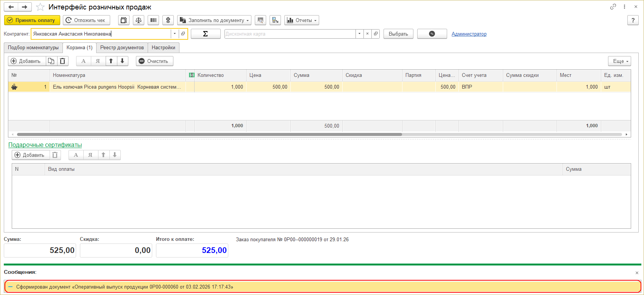Click Отложить чек to postpone the receipt
Viewport: 644px width, 295px height.
click(86, 20)
